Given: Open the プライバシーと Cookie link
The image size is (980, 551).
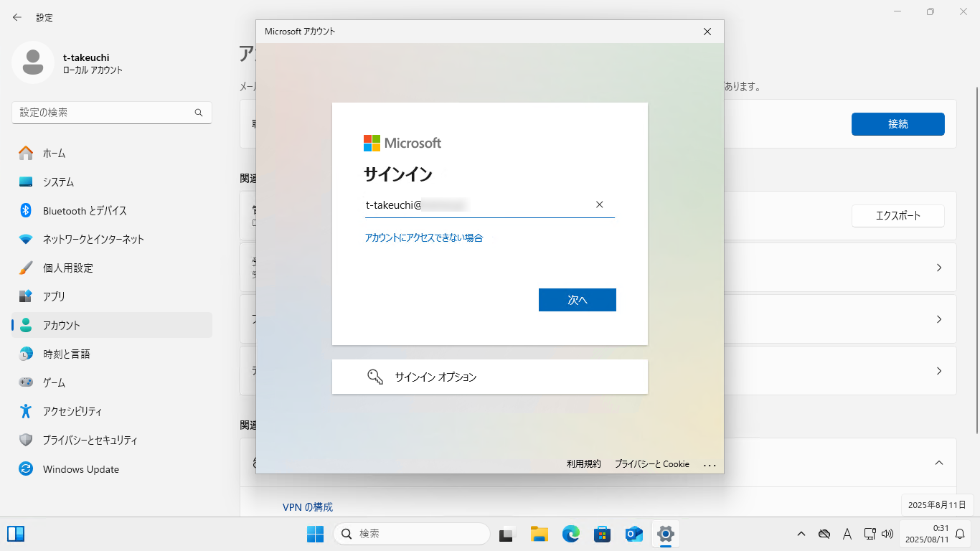Looking at the screenshot, I should tap(652, 464).
